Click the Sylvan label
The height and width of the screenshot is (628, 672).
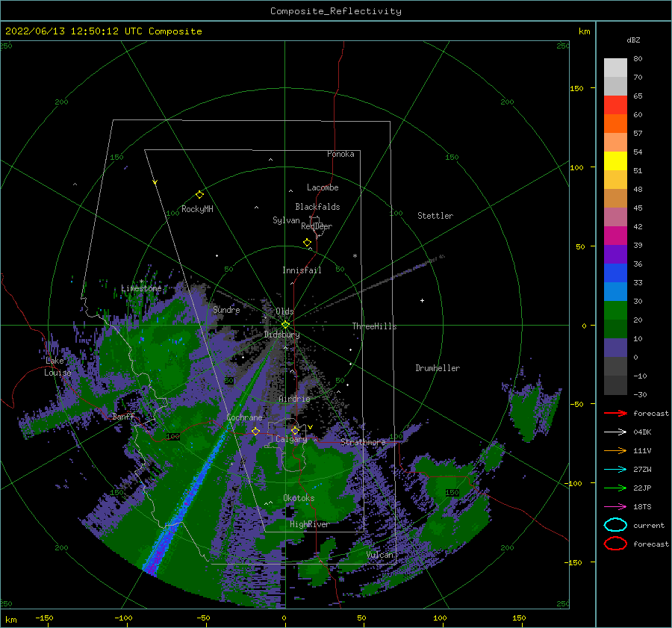coord(286,220)
